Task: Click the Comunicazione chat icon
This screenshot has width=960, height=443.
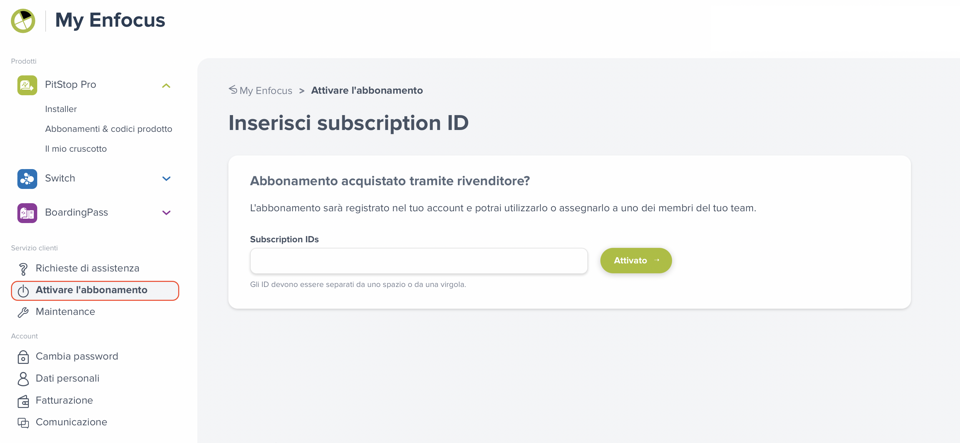Action: click(23, 423)
